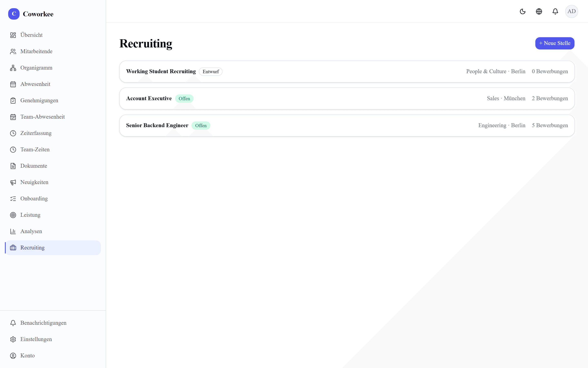The width and height of the screenshot is (588, 368).
Task: Click the '5 Bewerbungen' count
Action: point(550,126)
